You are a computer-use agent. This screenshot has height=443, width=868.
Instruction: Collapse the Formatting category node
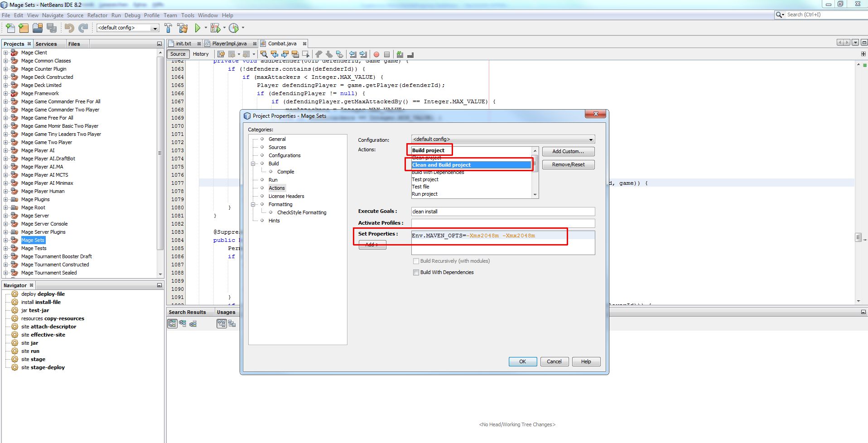coord(254,204)
